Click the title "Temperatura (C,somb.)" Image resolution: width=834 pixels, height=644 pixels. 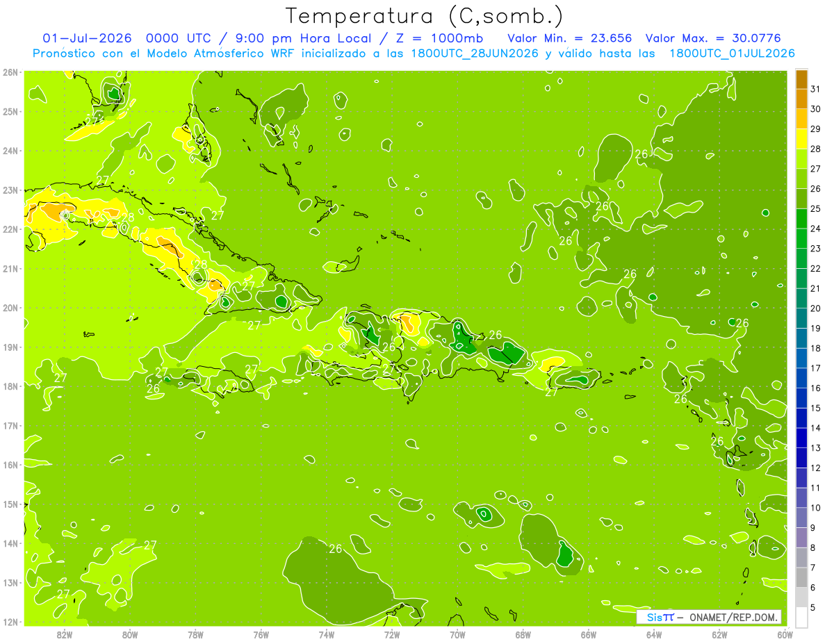tap(425, 16)
